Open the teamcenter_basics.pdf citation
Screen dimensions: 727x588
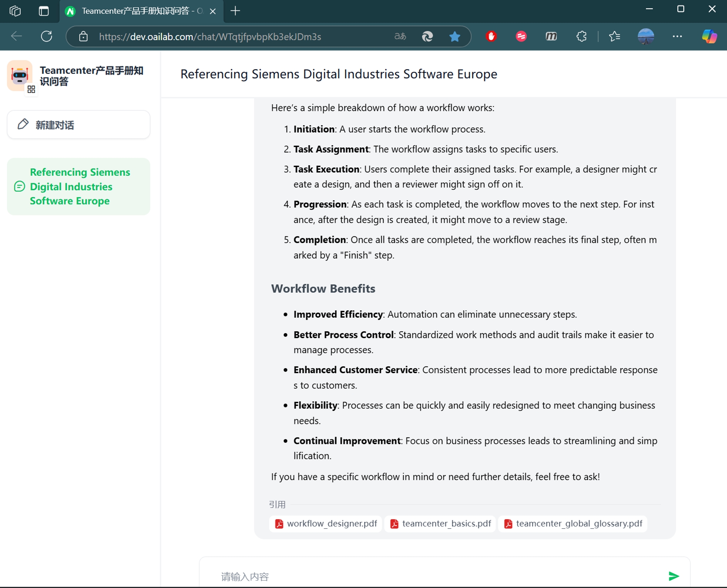click(x=440, y=523)
